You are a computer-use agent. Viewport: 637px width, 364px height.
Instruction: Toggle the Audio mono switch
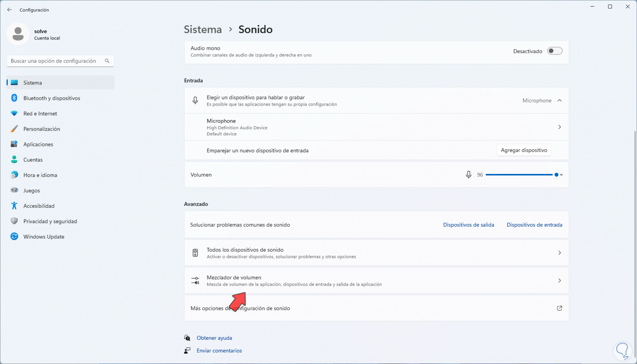pos(555,51)
